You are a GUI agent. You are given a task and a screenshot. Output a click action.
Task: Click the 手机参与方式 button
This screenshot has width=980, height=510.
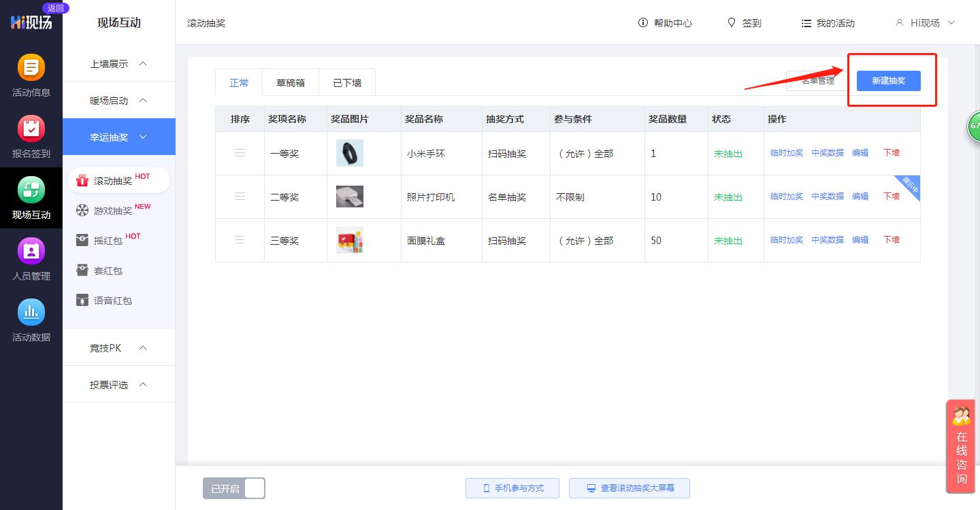tap(512, 488)
